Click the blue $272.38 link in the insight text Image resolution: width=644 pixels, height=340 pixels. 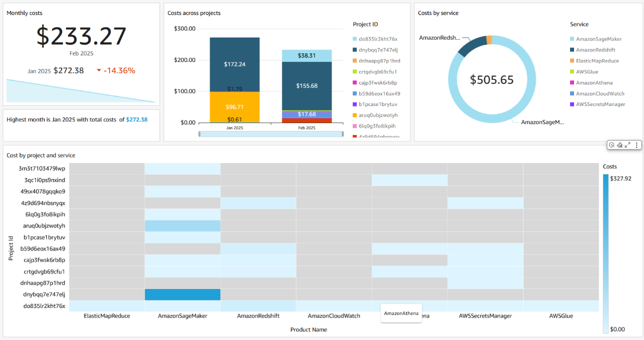coord(136,119)
